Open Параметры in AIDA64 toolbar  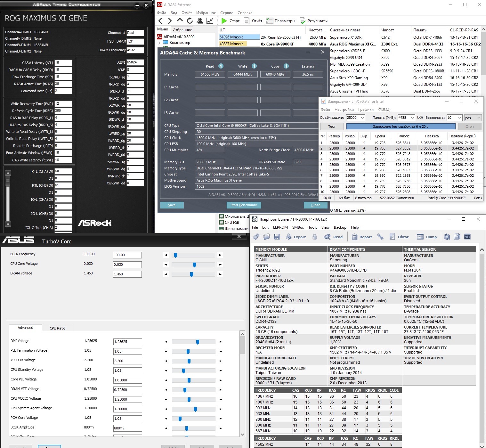click(x=281, y=21)
